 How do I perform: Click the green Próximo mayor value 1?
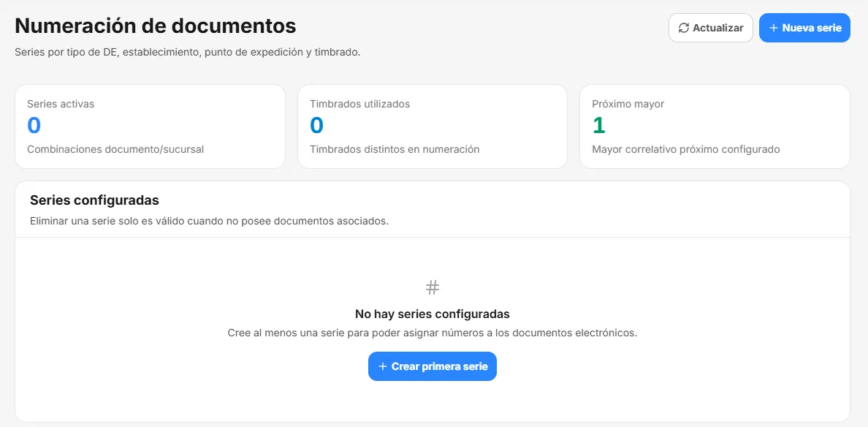598,126
